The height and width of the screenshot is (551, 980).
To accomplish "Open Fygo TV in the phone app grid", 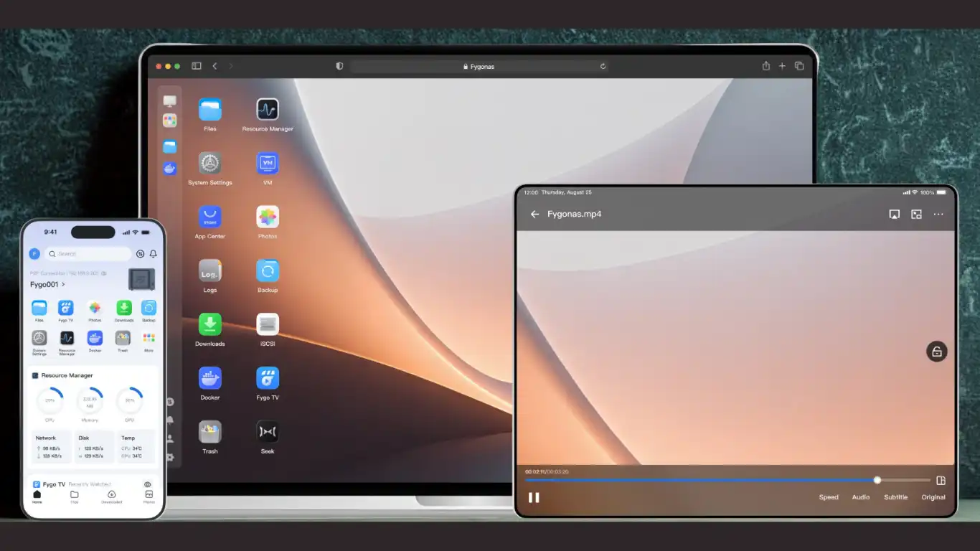I will click(66, 308).
